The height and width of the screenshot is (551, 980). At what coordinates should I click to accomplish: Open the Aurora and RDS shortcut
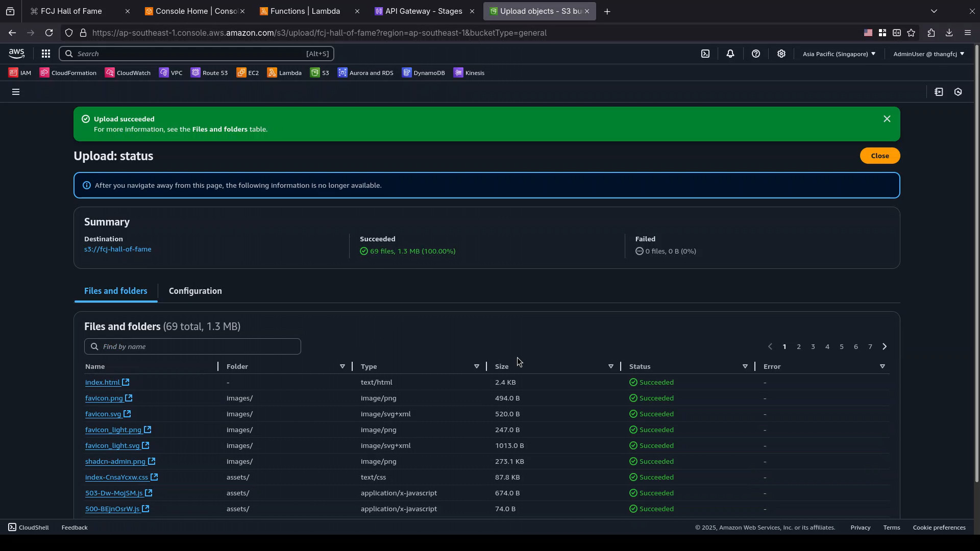[365, 73]
